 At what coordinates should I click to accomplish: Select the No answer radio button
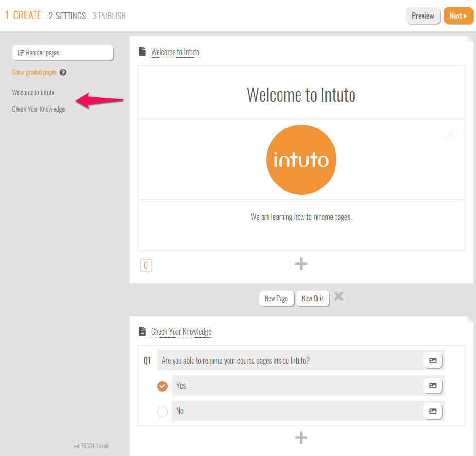click(x=162, y=412)
